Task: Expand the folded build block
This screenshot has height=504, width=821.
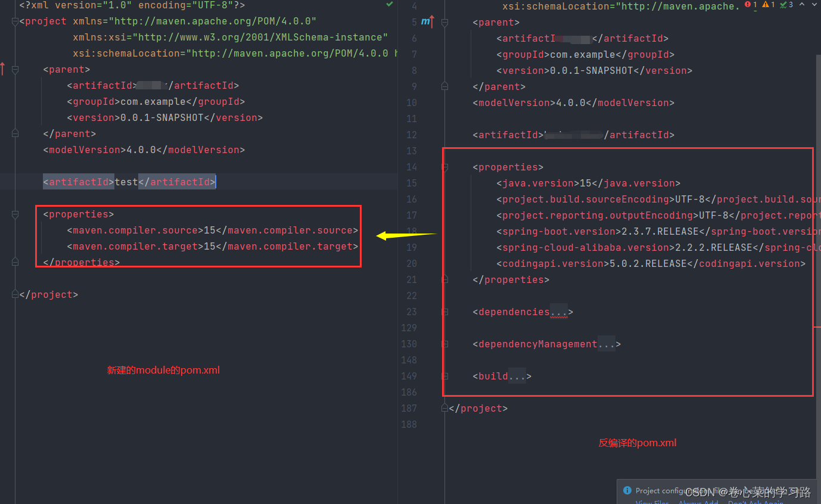Action: (x=444, y=376)
